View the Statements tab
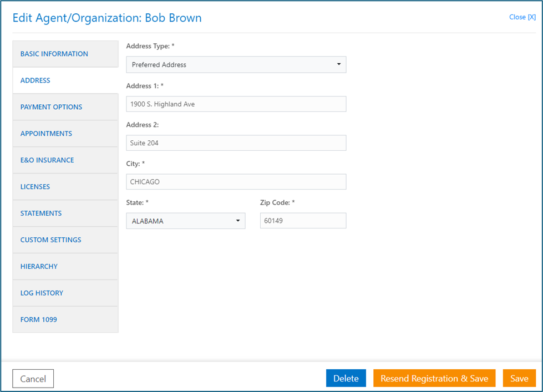The height and width of the screenshot is (392, 543). pos(65,213)
